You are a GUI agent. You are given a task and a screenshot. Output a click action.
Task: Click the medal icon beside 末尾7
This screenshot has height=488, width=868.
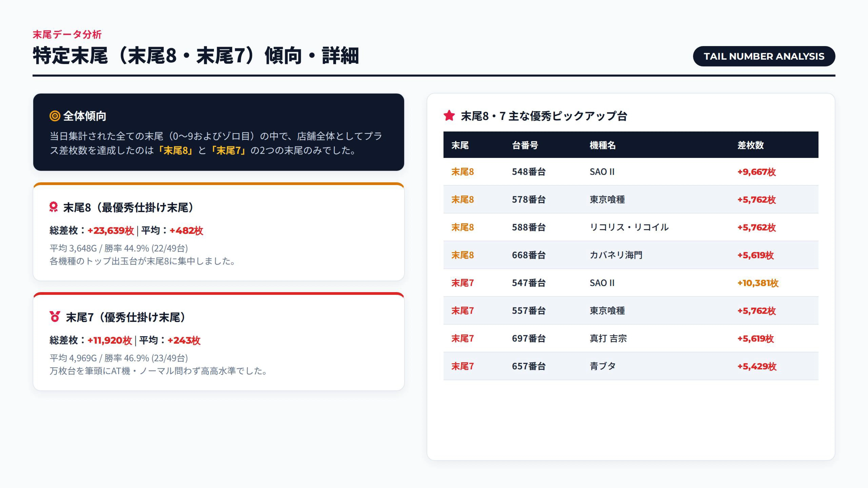[55, 317]
